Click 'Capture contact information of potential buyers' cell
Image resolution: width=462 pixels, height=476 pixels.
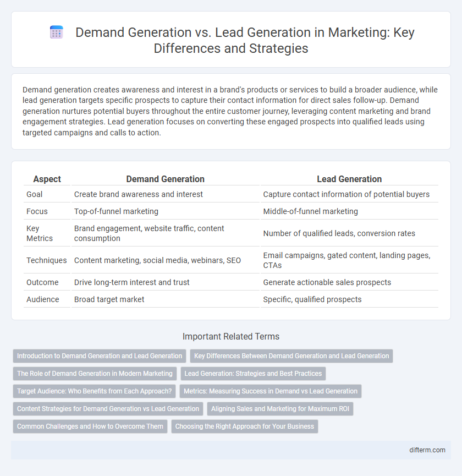tap(346, 194)
